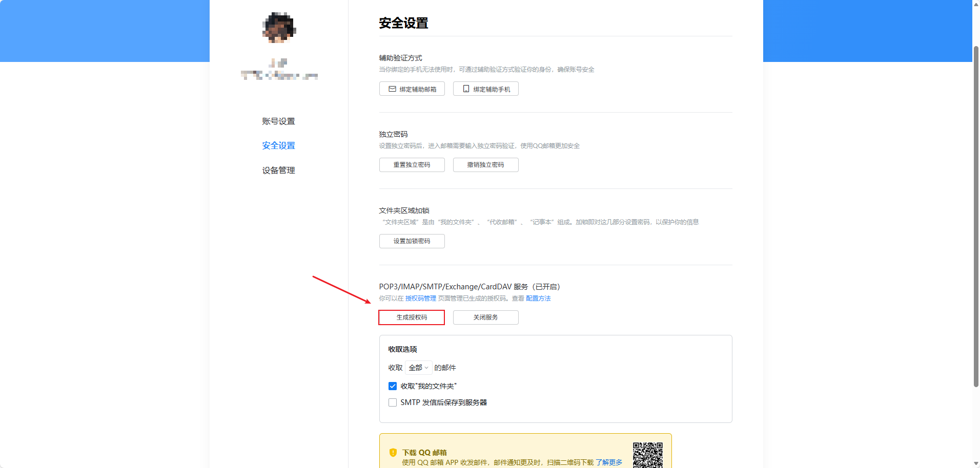Click the yellow warning icon in download banner
Screen dimensions: 980x468
click(393, 452)
